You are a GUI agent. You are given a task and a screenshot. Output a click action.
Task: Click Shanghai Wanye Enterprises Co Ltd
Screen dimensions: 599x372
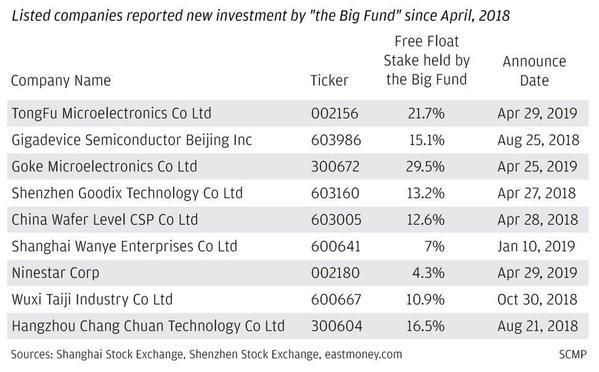(124, 246)
